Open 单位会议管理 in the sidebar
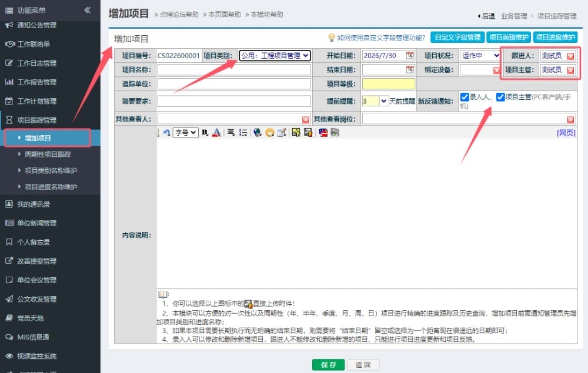The height and width of the screenshot is (373, 588). [x=36, y=280]
